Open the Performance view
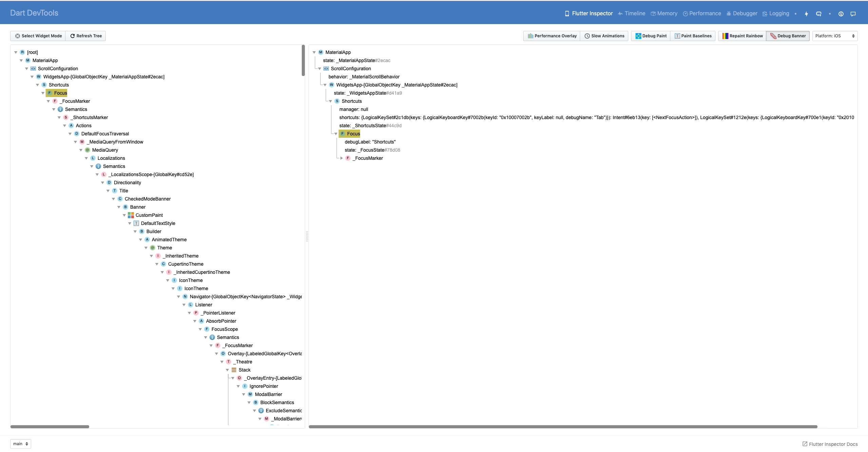 pyautogui.click(x=702, y=14)
